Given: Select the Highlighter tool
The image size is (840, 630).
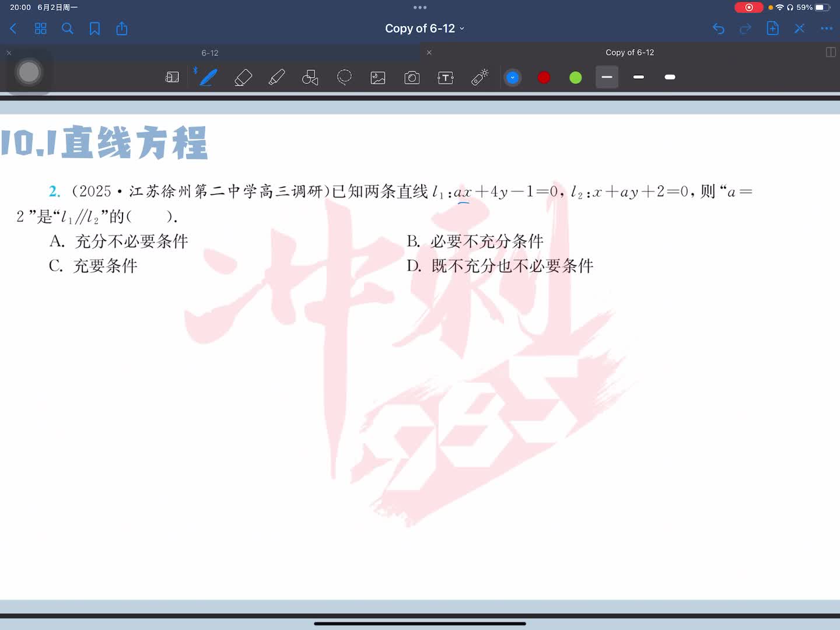Looking at the screenshot, I should pyautogui.click(x=276, y=78).
